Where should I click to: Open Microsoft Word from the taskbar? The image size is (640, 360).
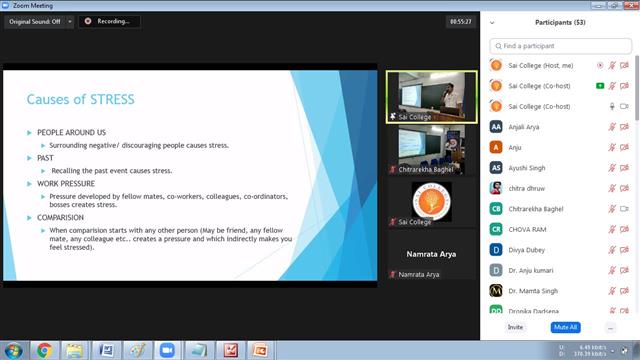106,351
